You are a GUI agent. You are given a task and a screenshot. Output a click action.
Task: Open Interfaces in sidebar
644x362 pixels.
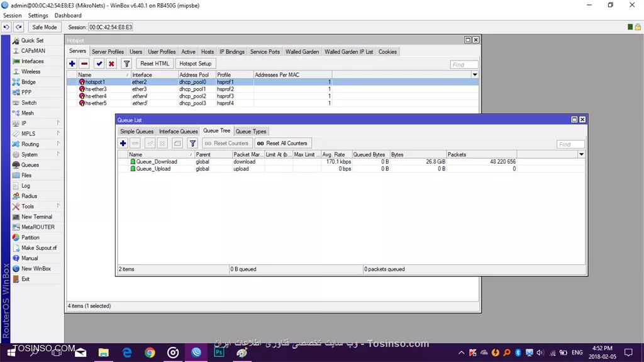32,61
